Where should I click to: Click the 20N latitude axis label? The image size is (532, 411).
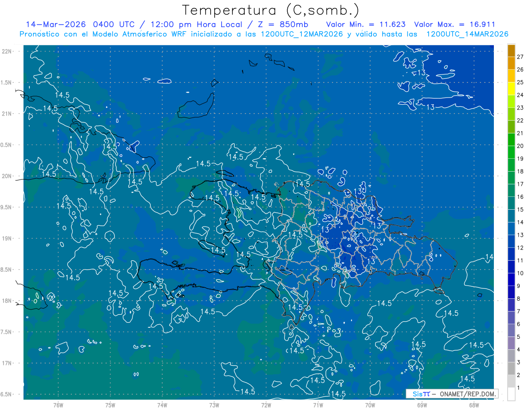[x=8, y=176]
